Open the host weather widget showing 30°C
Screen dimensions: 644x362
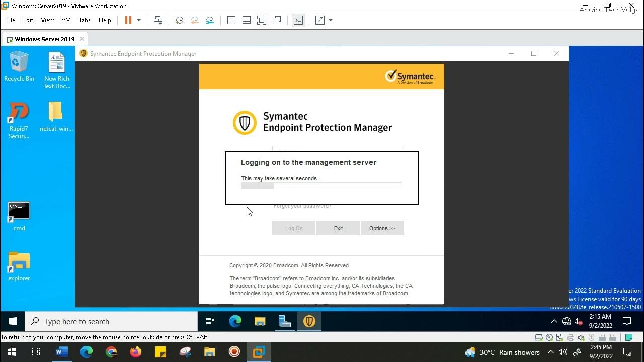click(x=503, y=352)
